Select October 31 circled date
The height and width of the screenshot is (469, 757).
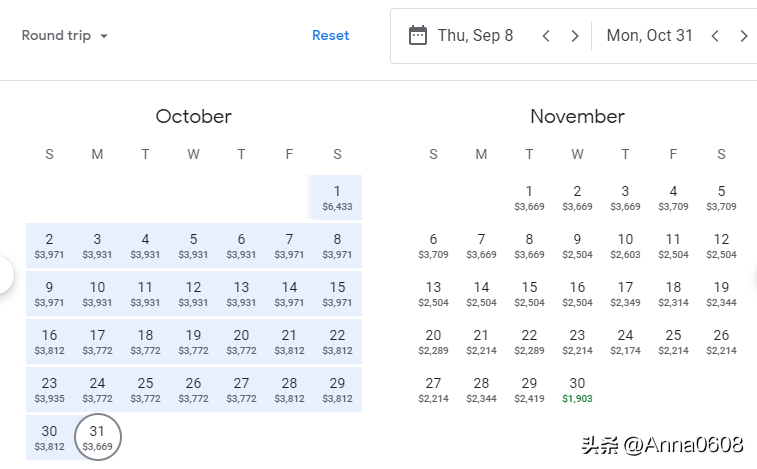(98, 437)
